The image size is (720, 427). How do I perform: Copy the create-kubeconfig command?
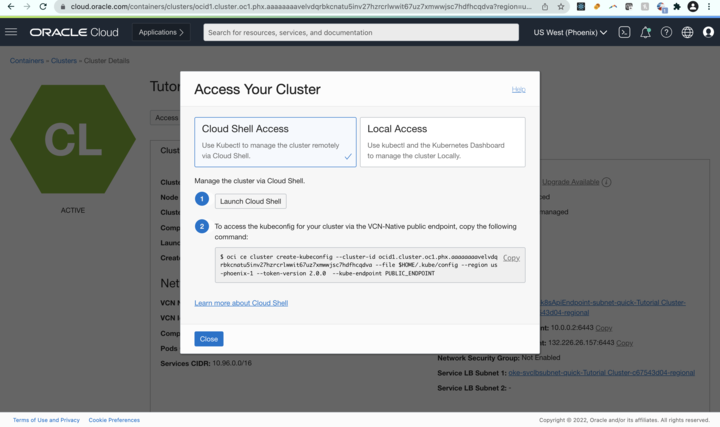511,258
